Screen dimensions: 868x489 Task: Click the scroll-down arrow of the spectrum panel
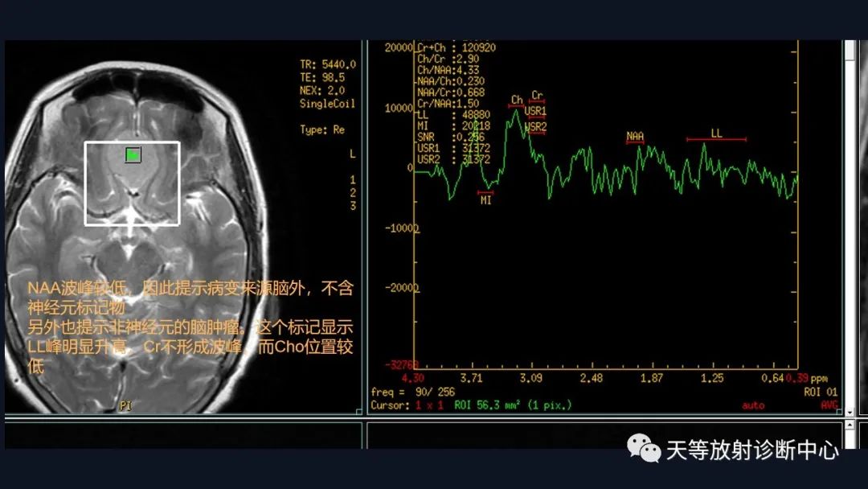click(x=850, y=412)
